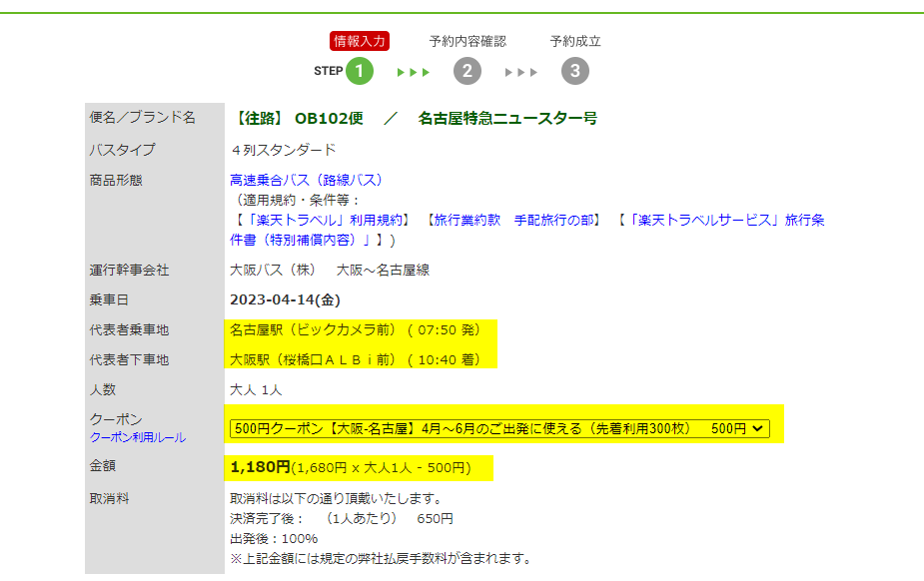Click the OB102便 bus name heading
This screenshot has height=581, width=924.
(328, 118)
